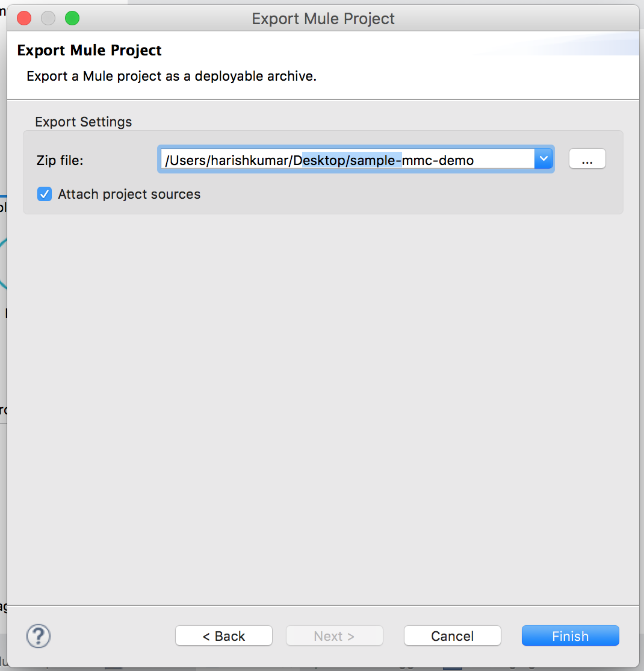Click the green zoom window button
The width and height of the screenshot is (644, 671).
72,19
